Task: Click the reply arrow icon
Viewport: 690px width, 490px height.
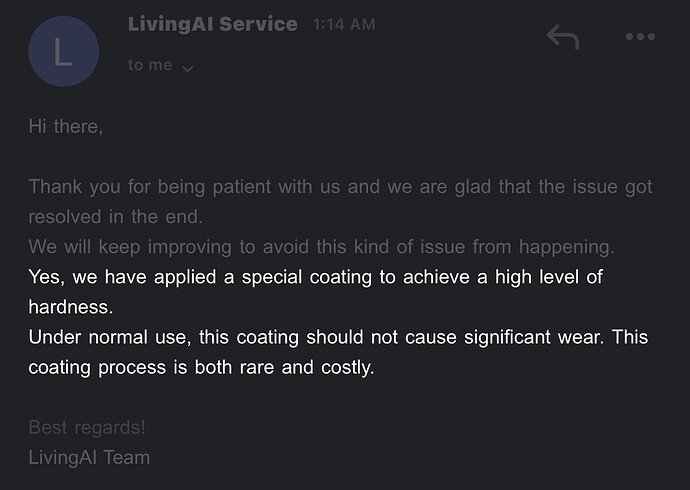Action: [x=563, y=37]
